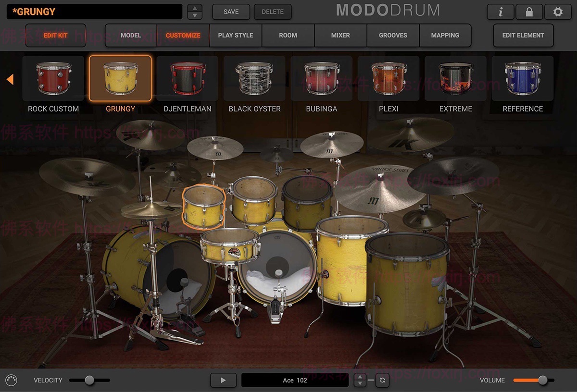Open the MAPPING tab
This screenshot has height=392, width=577.
(x=445, y=35)
